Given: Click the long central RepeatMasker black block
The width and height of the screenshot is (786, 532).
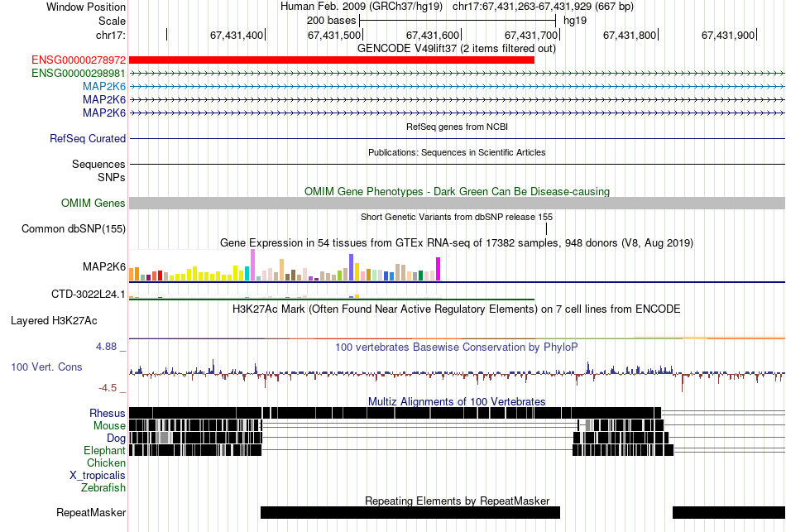Looking at the screenshot, I should (410, 512).
